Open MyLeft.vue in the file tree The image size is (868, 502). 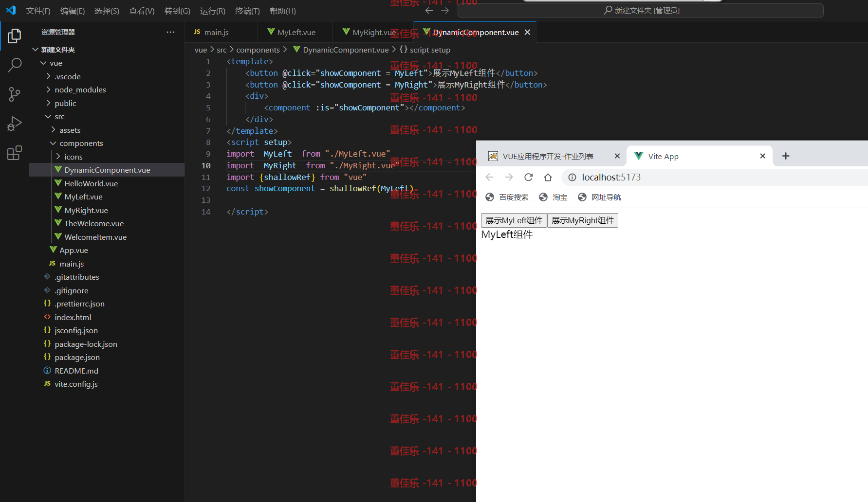coord(107,197)
